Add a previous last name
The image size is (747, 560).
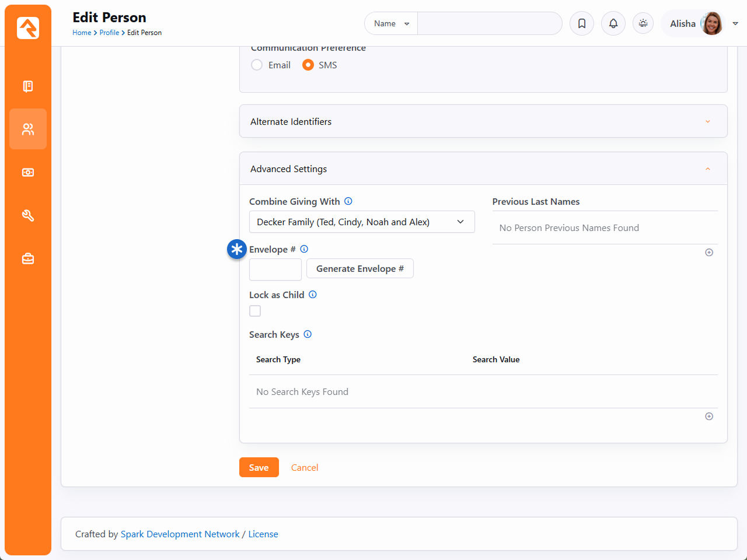point(709,253)
